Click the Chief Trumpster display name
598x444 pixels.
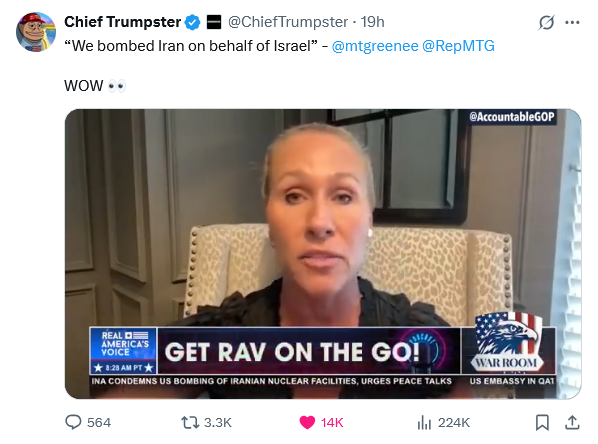(x=122, y=22)
